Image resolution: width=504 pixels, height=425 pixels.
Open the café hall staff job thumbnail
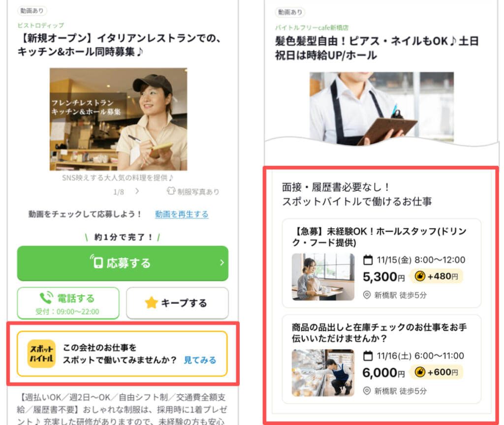(323, 277)
